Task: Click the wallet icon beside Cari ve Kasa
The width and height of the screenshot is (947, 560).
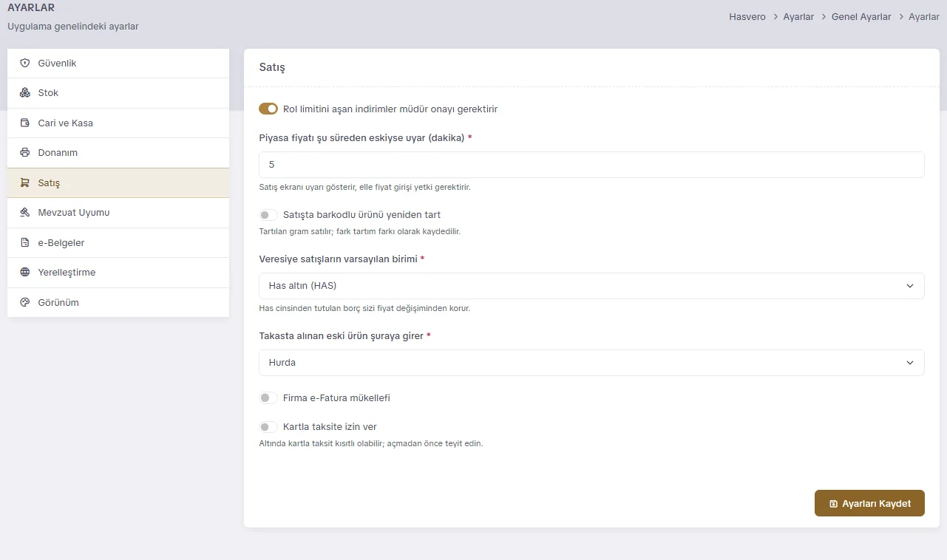Action: tap(24, 123)
